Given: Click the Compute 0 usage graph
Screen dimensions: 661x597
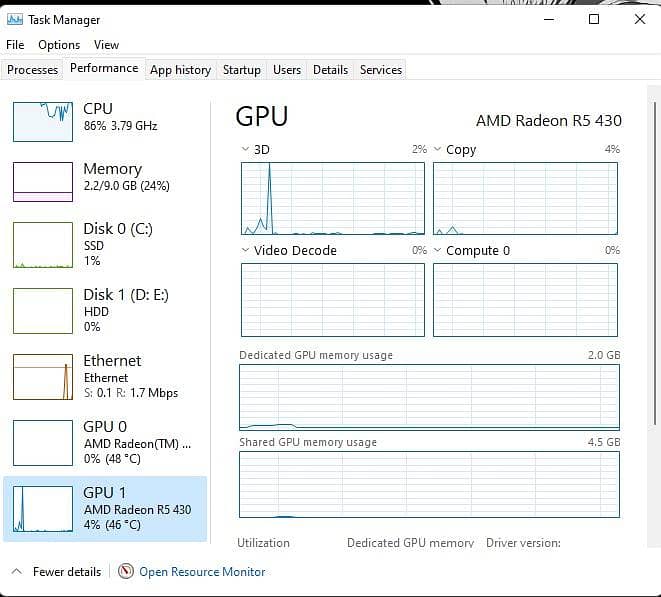Looking at the screenshot, I should click(x=525, y=300).
